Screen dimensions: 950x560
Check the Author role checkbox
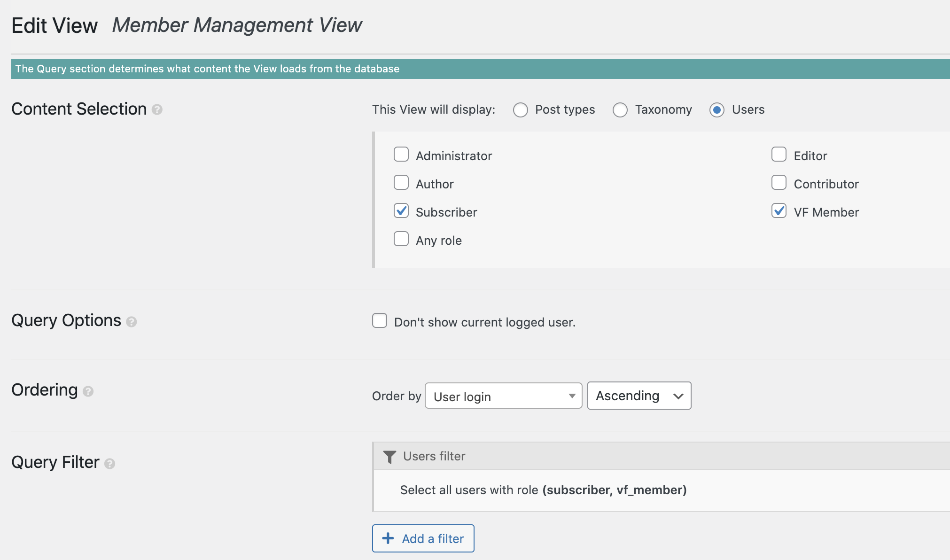point(401,182)
